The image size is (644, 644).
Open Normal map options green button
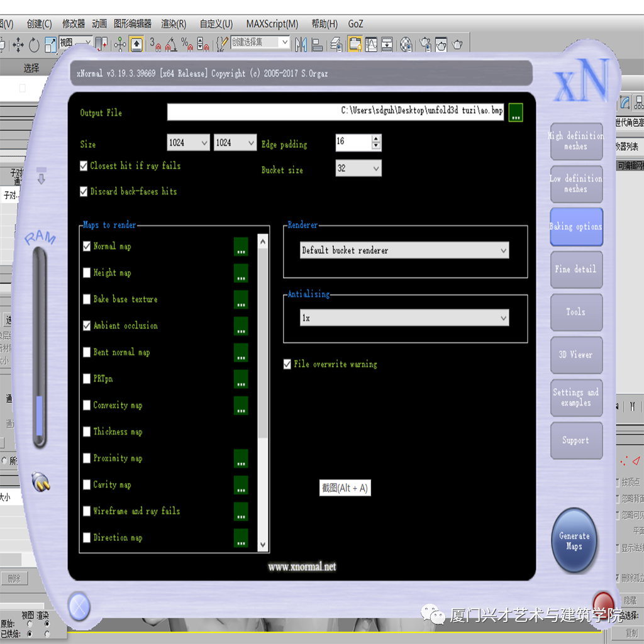click(x=241, y=247)
